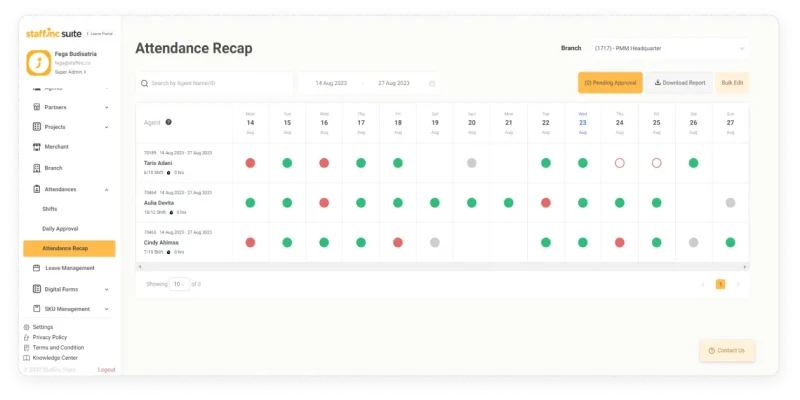Click Aulia Devita's red dot on 22 Aug
Image resolution: width=800 pixels, height=400 pixels.
pos(546,203)
